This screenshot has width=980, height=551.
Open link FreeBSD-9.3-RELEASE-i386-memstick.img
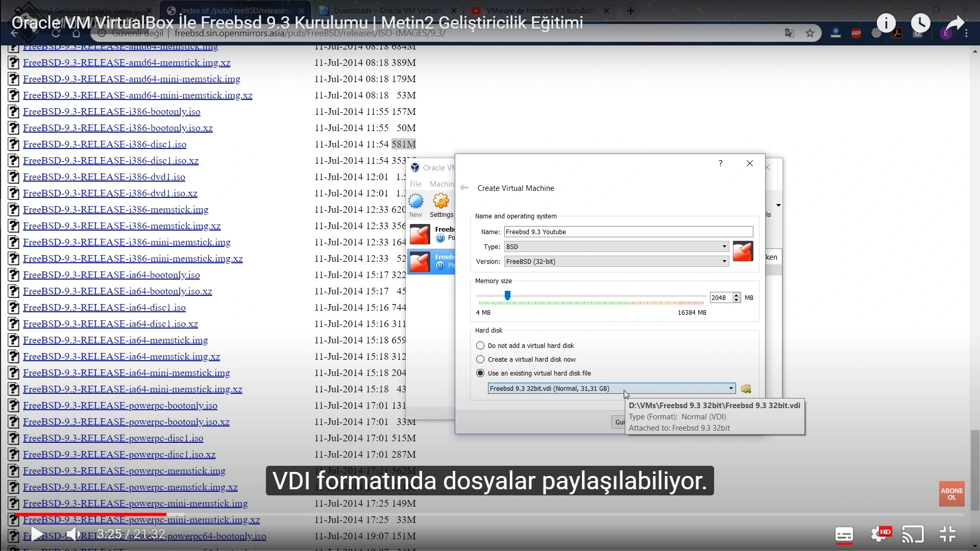[116, 210]
